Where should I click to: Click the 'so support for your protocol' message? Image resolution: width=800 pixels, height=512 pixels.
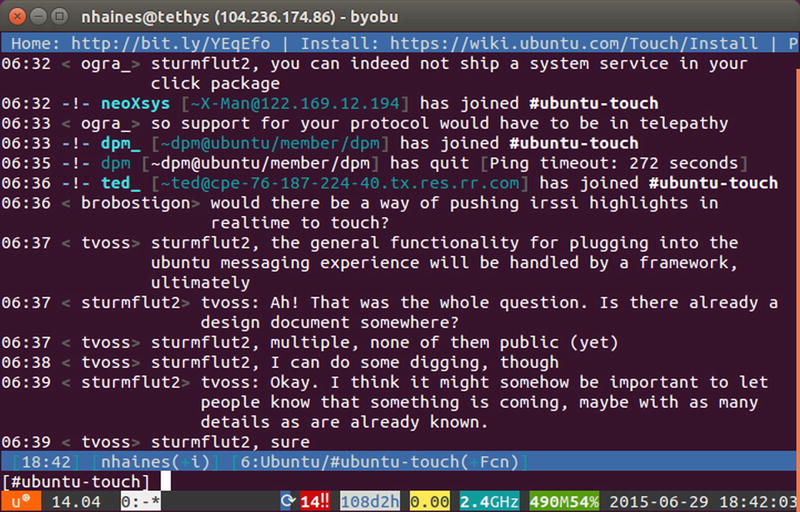pos(439,123)
